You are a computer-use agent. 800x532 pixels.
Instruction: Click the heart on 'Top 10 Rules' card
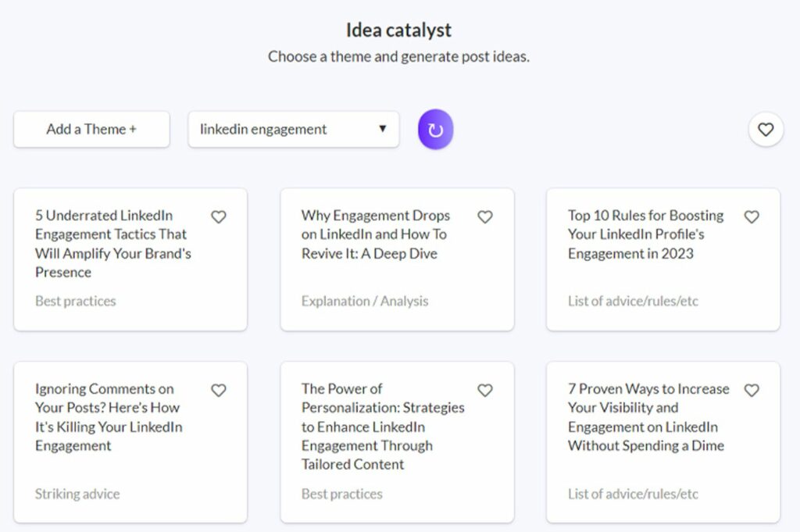(752, 217)
